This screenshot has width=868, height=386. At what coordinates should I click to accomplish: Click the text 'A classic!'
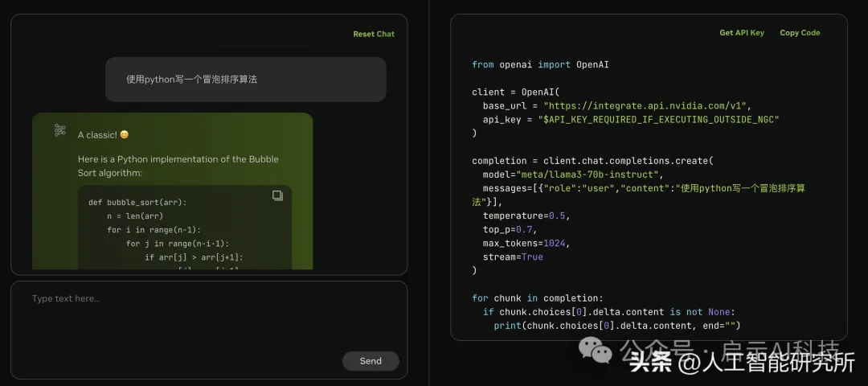coord(97,134)
